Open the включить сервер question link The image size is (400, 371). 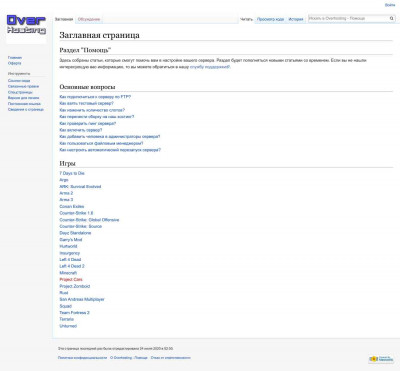[x=81, y=130]
